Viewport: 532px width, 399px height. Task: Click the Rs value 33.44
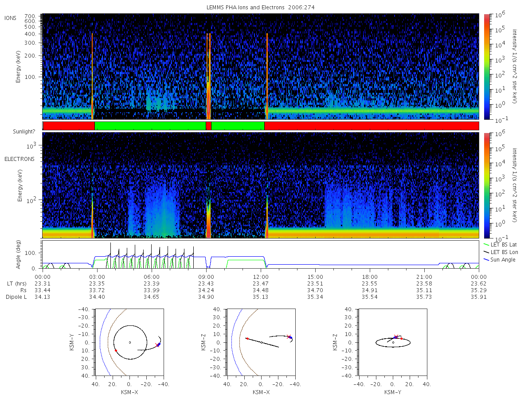(x=43, y=290)
